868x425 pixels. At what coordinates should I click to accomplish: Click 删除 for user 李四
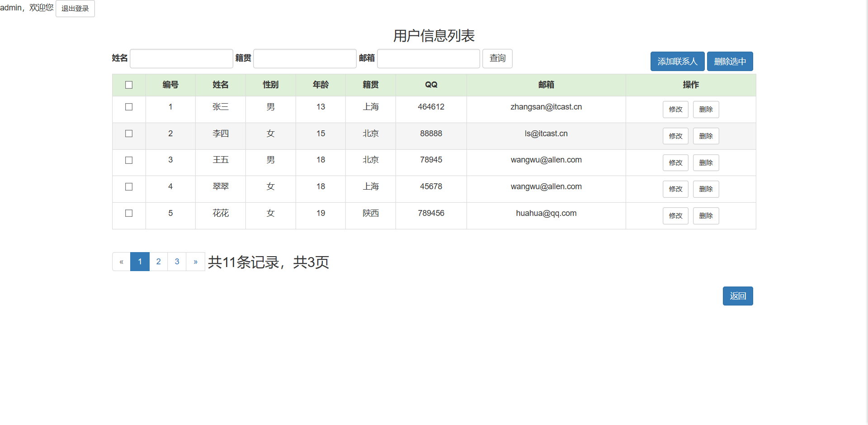click(x=706, y=136)
